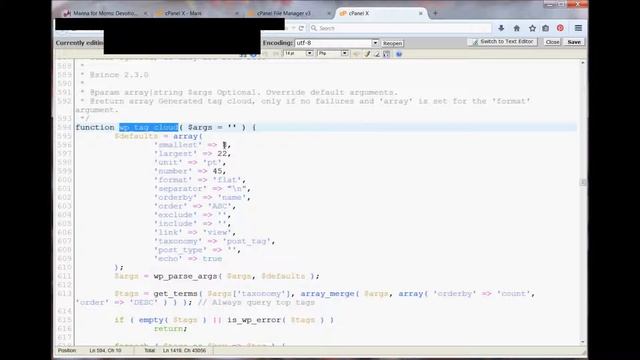Viewport: 640px width, 360px height.
Task: Click the 'smallest' => line of code
Action: coord(192,145)
